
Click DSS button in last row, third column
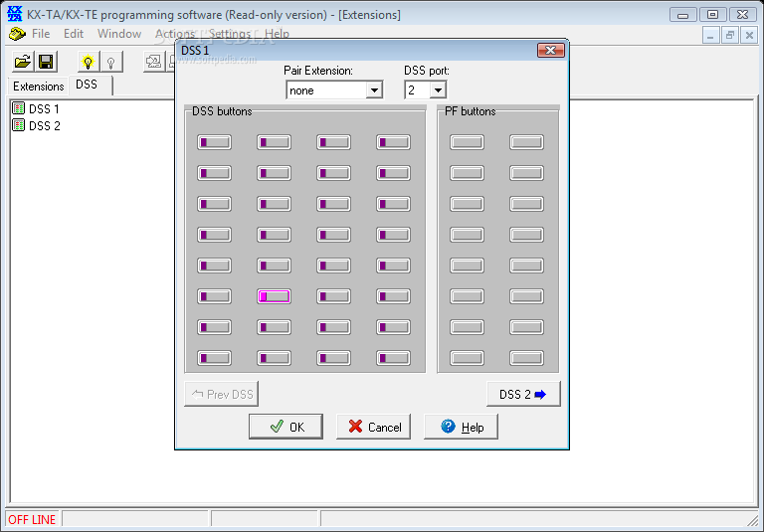point(334,358)
